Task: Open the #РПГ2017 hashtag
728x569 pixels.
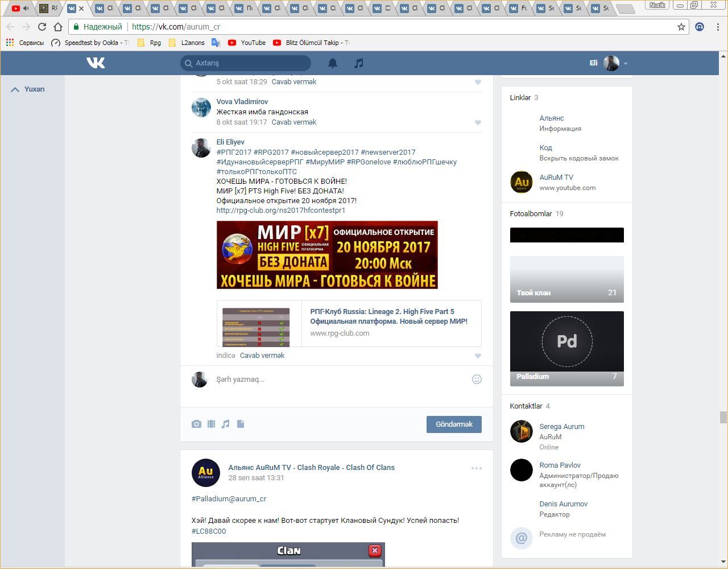Action: [x=234, y=152]
